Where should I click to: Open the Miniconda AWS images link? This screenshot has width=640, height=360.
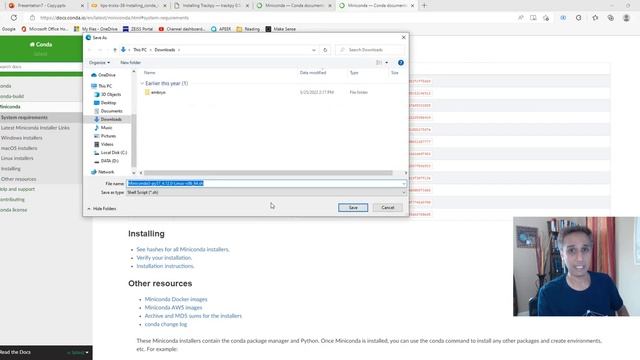pyautogui.click(x=173, y=307)
